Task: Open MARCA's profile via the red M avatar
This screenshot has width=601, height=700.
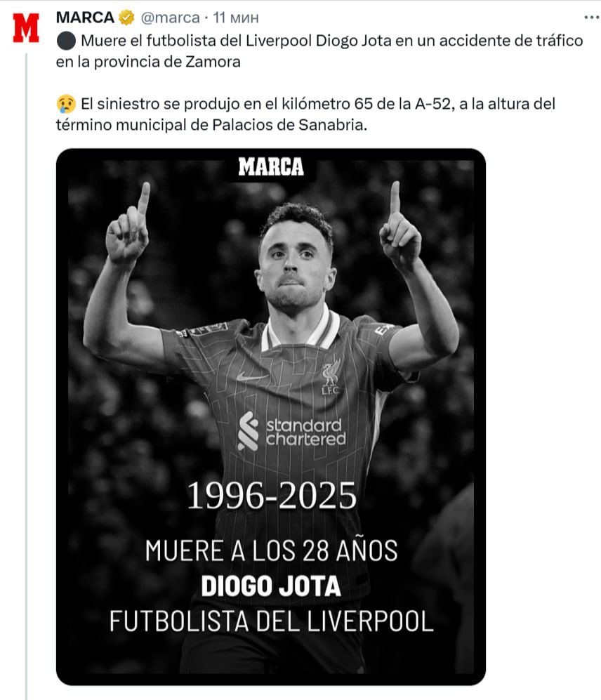Action: tap(27, 28)
